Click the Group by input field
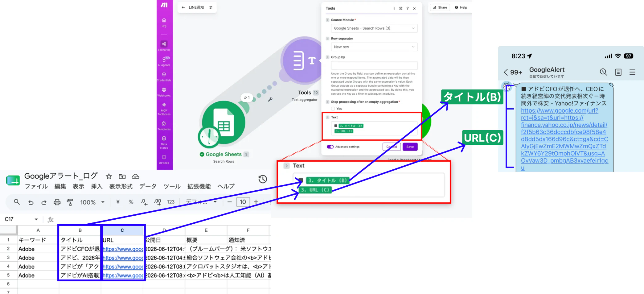The width and height of the screenshot is (644, 294). pos(374,65)
